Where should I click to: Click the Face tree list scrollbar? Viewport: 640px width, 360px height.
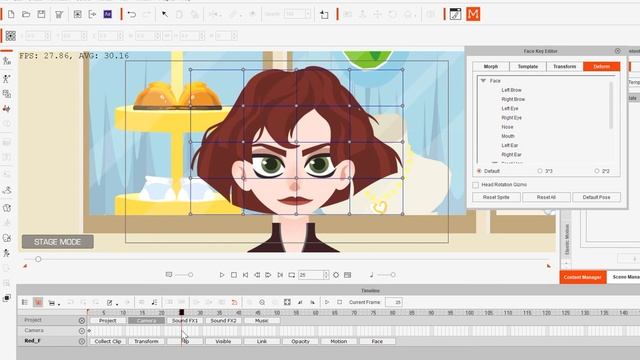pyautogui.click(x=611, y=105)
